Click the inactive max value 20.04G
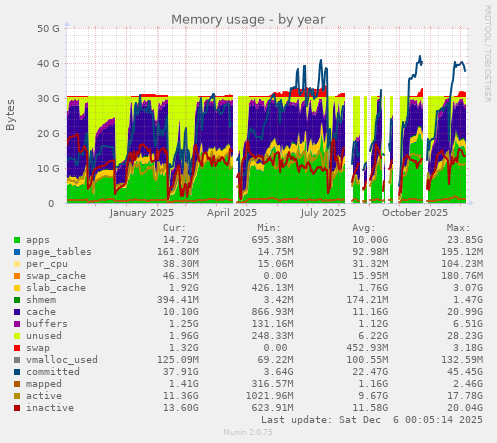Image resolution: width=497 pixels, height=443 pixels. (x=465, y=408)
